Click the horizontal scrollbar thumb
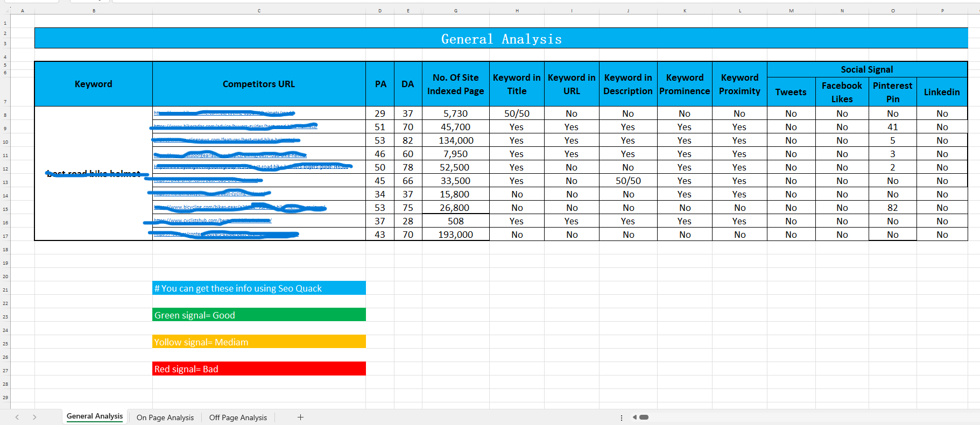Image resolution: width=980 pixels, height=425 pixels. (x=644, y=417)
